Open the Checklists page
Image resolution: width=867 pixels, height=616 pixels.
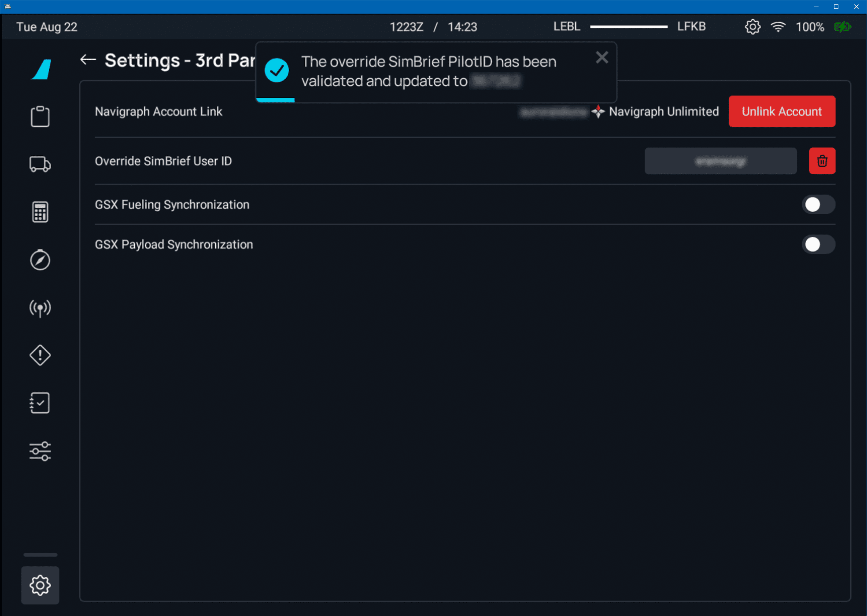40,403
